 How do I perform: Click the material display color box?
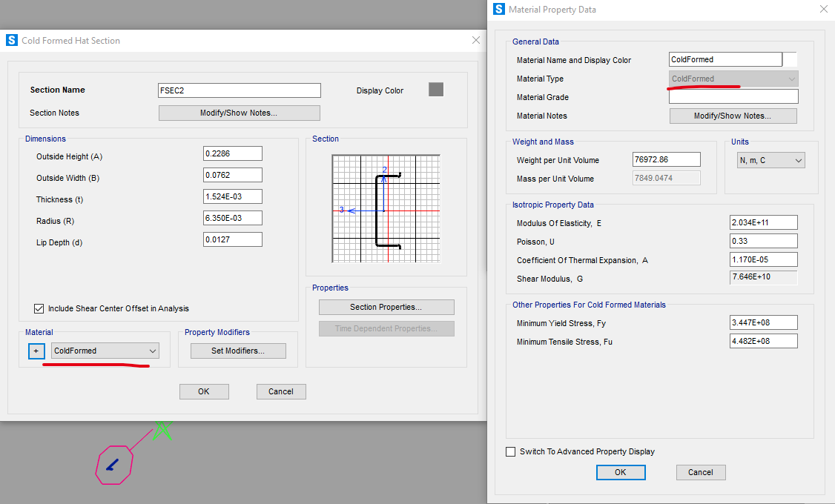coord(791,60)
